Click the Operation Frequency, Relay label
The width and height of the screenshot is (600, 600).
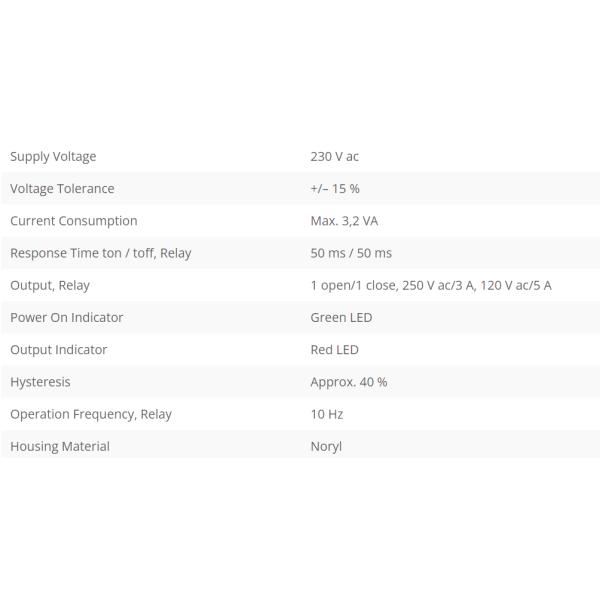91,414
